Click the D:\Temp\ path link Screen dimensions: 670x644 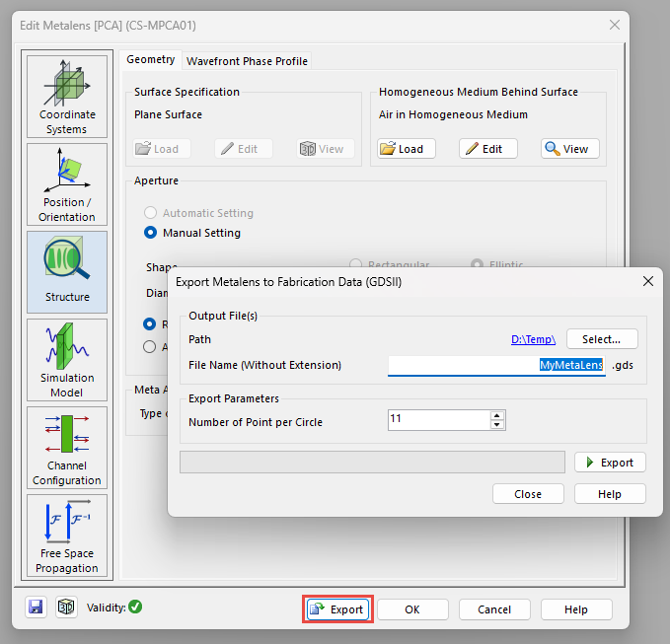(533, 339)
